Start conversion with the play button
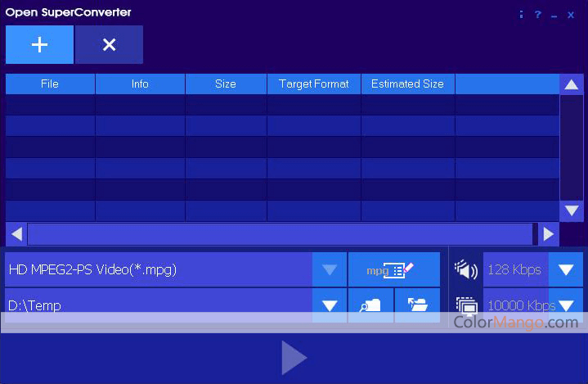588x384 pixels. (294, 358)
